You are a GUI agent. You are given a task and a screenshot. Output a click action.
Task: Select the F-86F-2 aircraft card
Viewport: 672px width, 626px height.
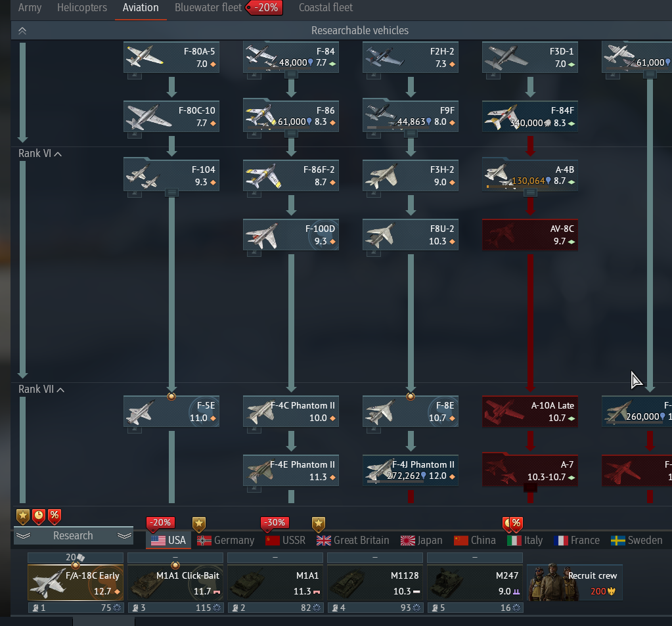coord(291,175)
